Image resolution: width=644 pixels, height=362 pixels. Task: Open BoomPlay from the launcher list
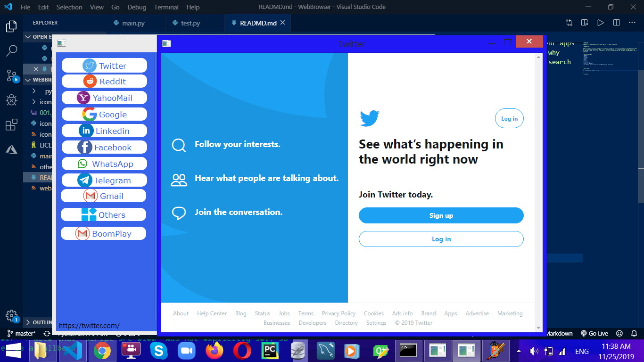coord(103,233)
